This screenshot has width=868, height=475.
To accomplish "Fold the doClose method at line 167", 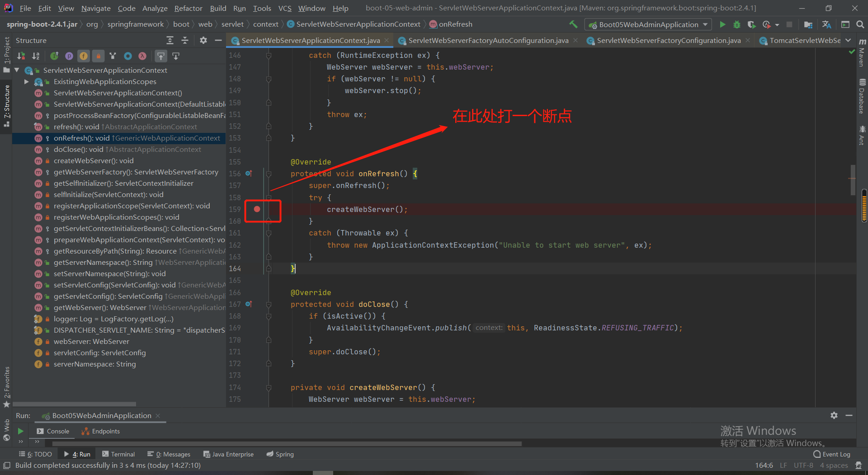I will point(269,304).
